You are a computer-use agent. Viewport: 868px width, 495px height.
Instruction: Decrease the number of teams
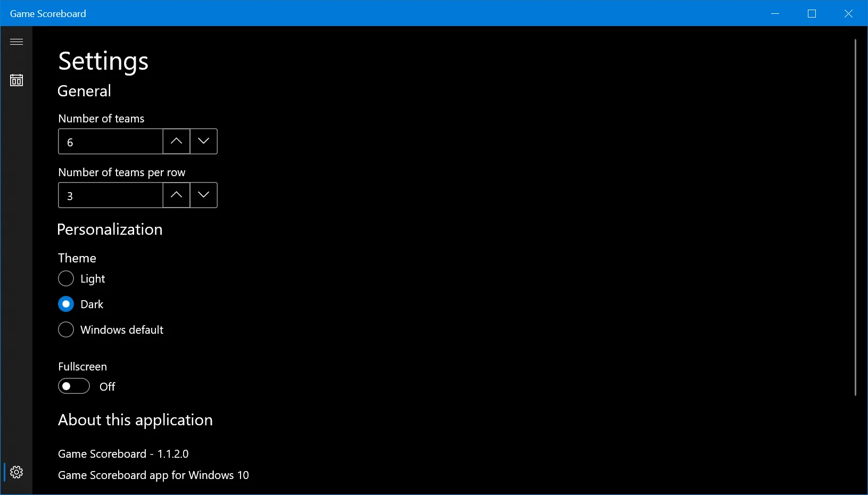point(203,141)
